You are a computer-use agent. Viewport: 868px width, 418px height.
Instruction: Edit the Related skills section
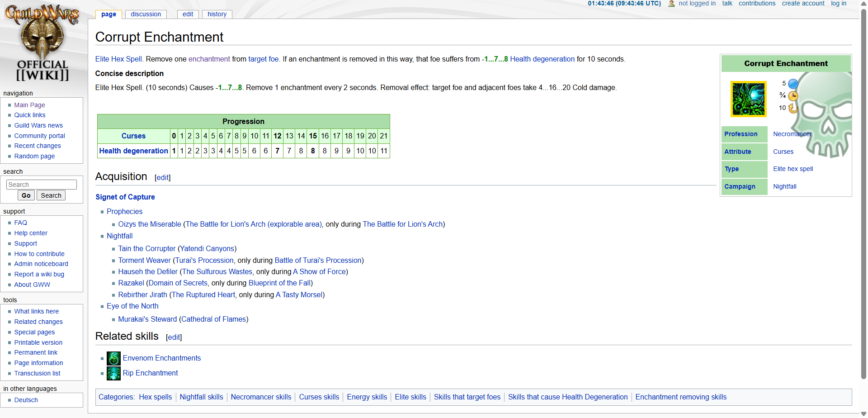pos(174,337)
